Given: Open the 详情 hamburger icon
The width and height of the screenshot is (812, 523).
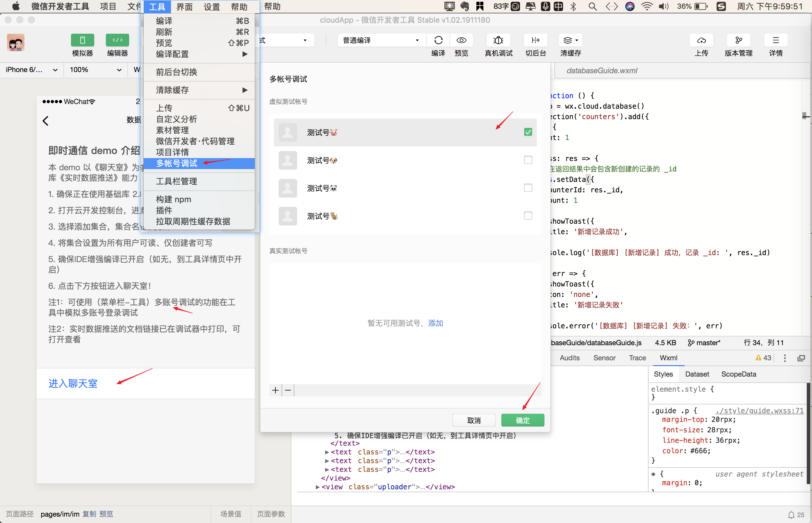Looking at the screenshot, I should pos(776,40).
